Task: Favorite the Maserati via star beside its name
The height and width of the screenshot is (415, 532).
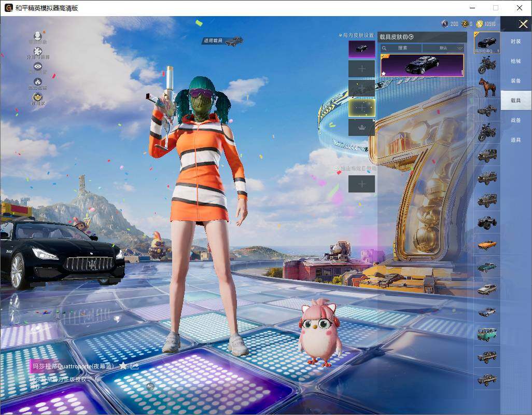Action: 123,366
